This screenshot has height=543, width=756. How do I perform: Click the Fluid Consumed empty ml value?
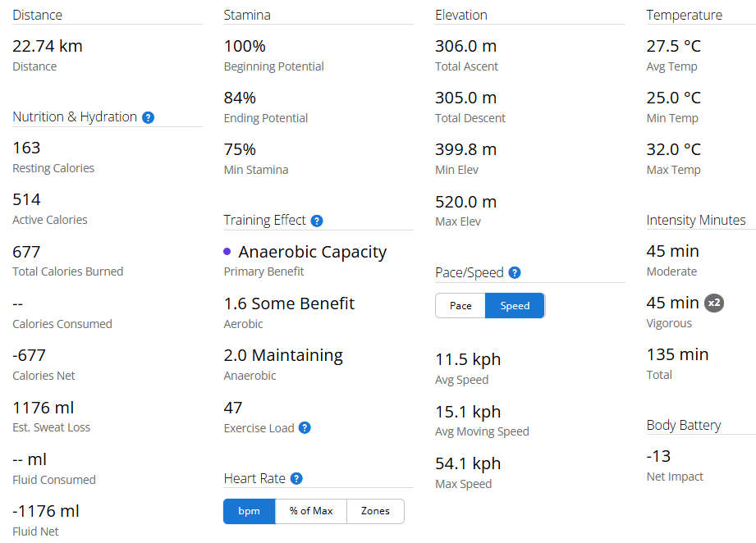coord(30,459)
